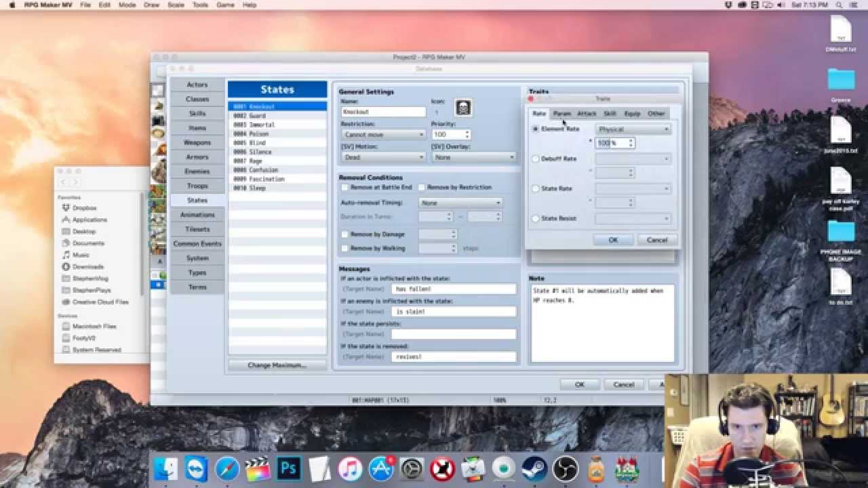Click OK in the Database window

579,384
